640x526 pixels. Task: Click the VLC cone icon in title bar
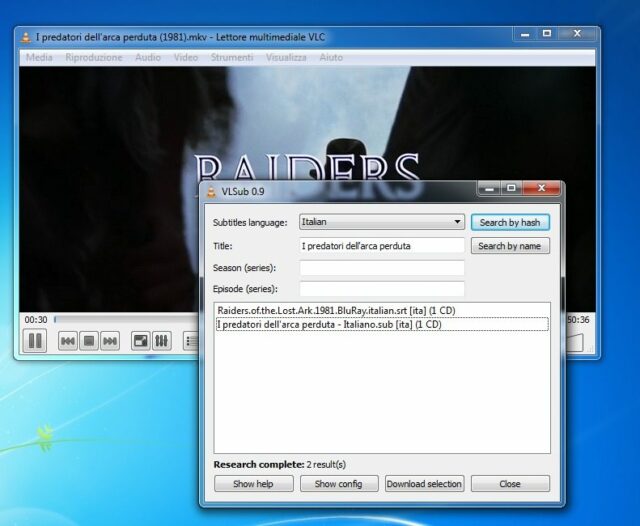pos(25,37)
